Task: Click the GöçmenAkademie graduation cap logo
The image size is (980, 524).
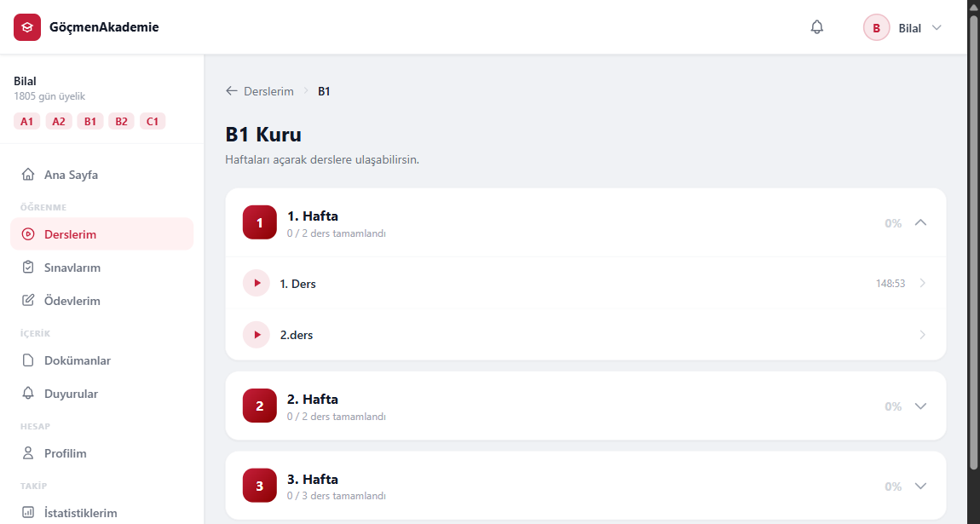Action: [x=27, y=27]
